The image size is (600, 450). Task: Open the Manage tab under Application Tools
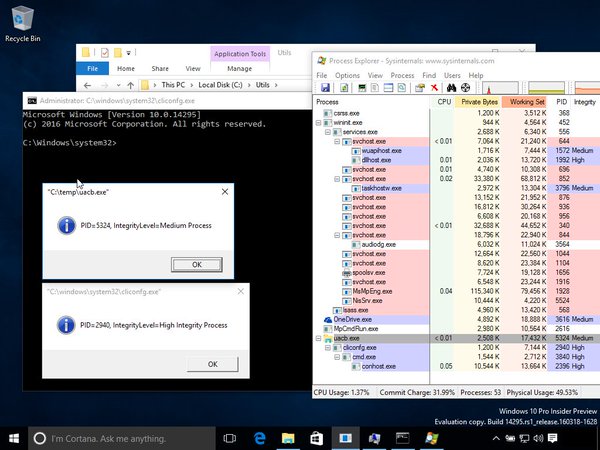[240, 68]
